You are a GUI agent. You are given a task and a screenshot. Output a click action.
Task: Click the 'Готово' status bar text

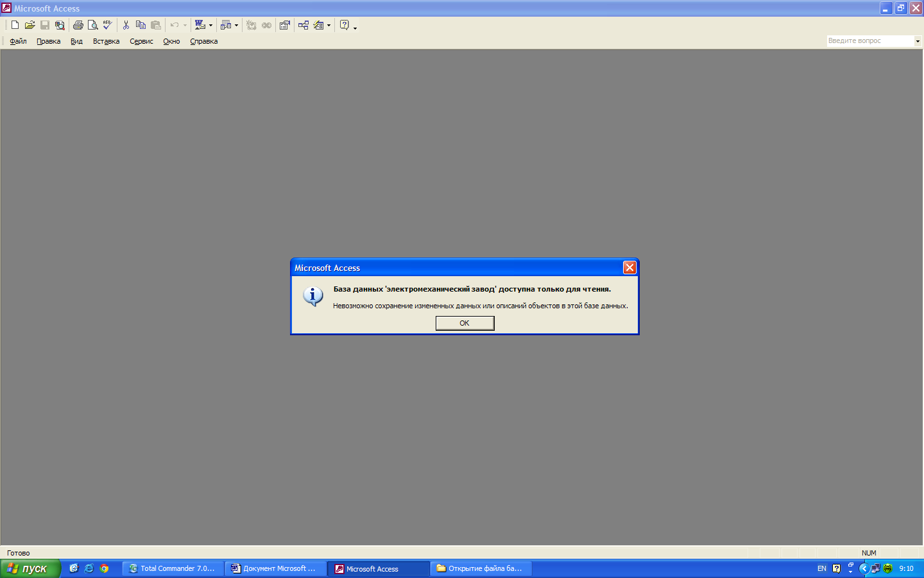[x=18, y=553]
